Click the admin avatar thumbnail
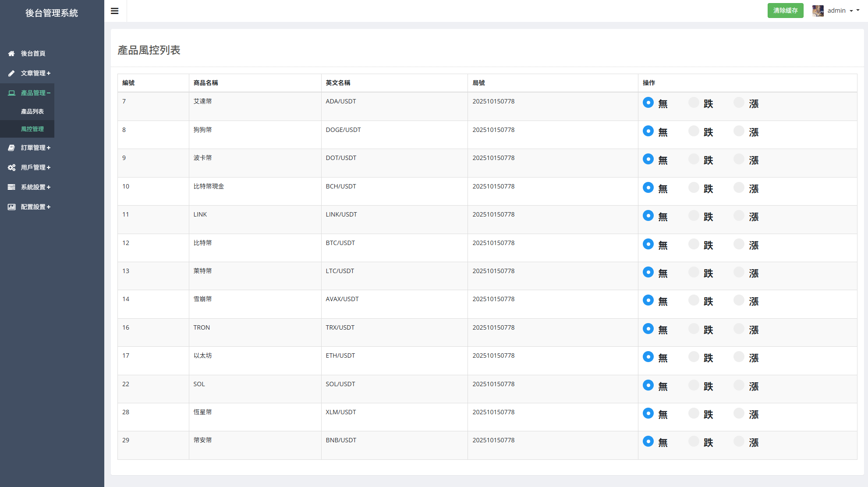This screenshot has width=868, height=487. click(818, 11)
